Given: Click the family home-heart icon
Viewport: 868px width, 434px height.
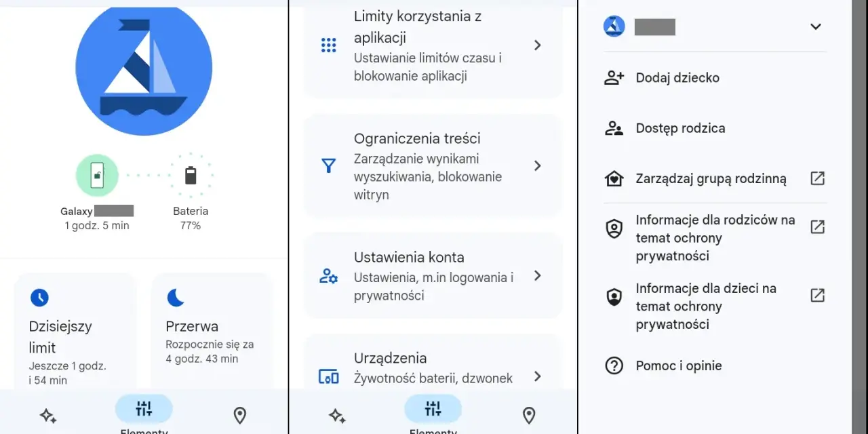Looking at the screenshot, I should (614, 178).
